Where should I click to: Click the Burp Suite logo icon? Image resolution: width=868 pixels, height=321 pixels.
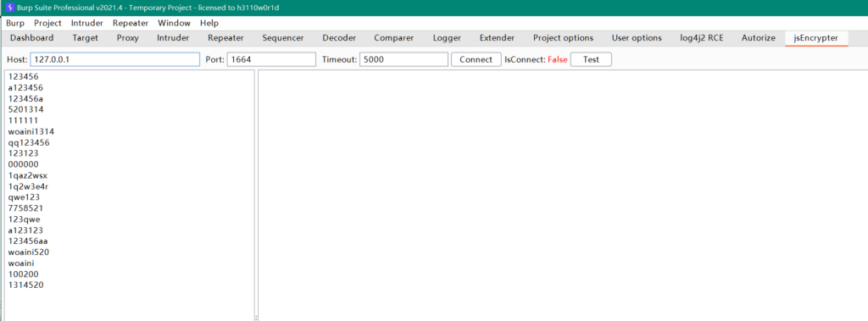coord(10,8)
